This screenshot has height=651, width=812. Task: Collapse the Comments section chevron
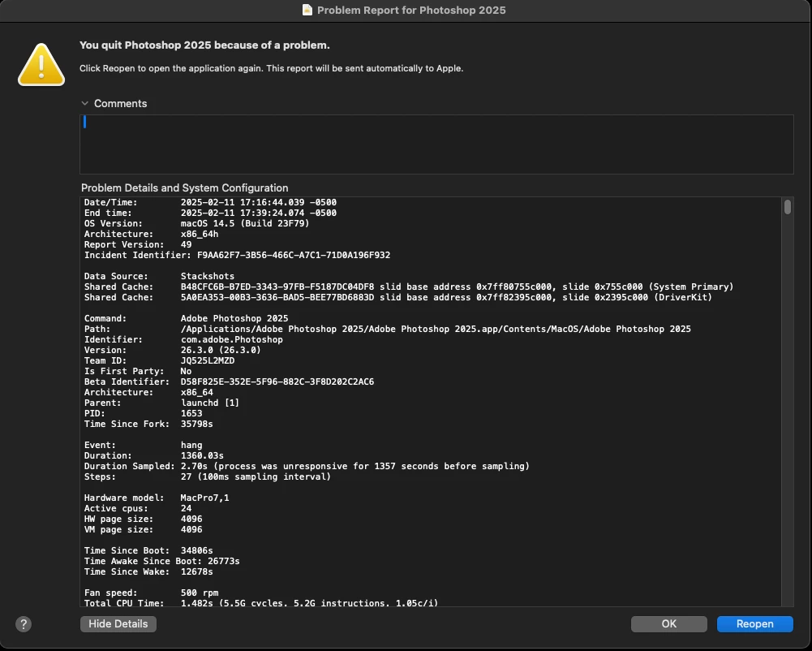point(85,104)
